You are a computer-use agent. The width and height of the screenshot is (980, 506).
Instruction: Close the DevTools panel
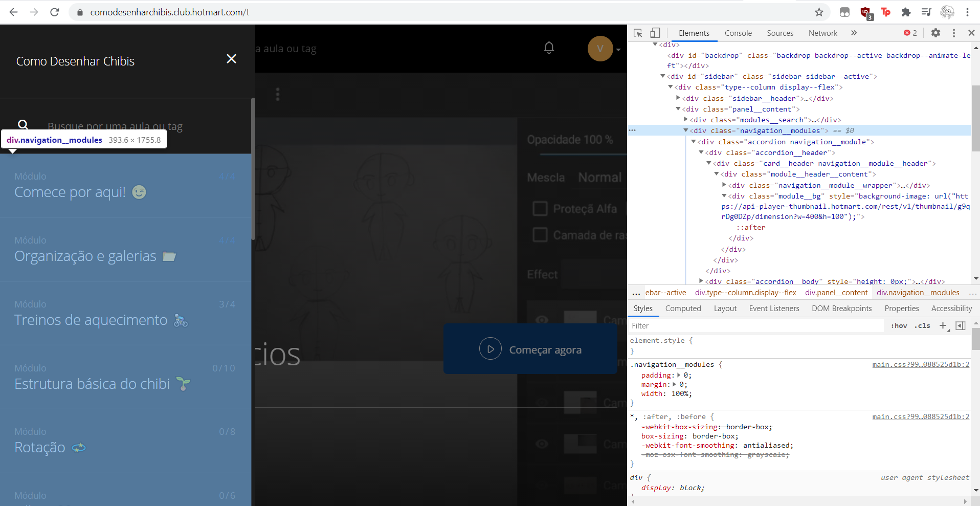[971, 33]
